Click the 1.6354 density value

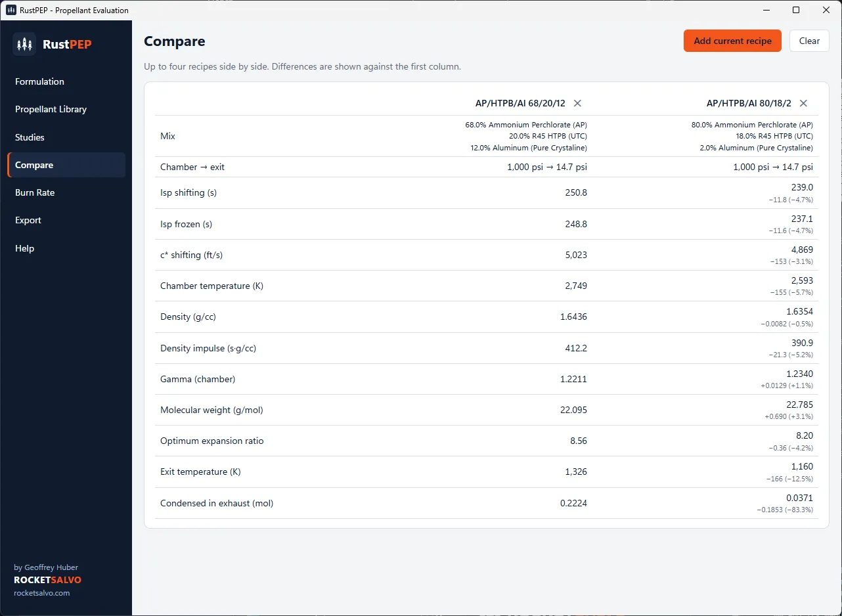799,311
